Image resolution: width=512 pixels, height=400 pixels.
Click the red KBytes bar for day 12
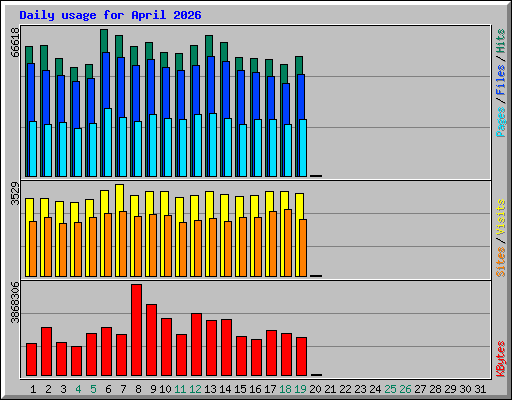click(x=196, y=344)
